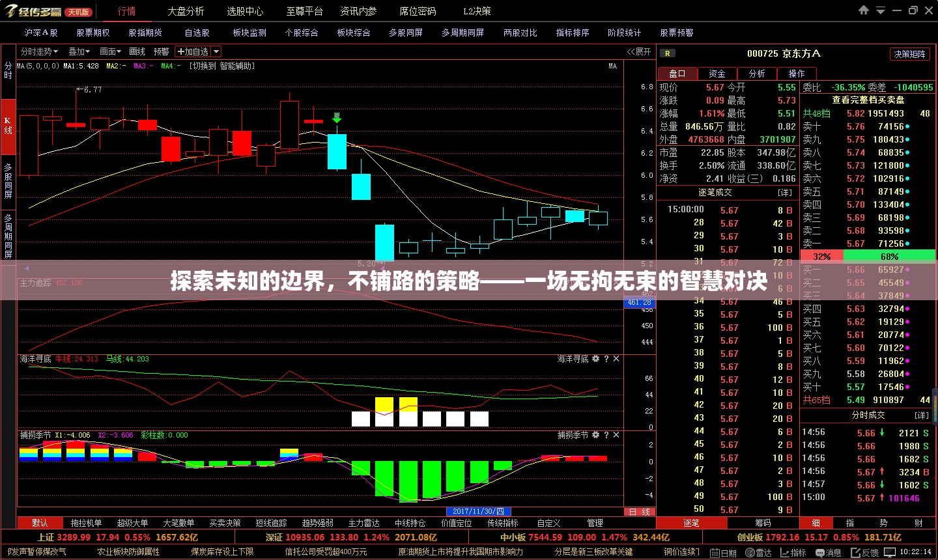Expand the arrow next to 加自选
Image resolution: width=938 pixels, height=560 pixels.
point(216,51)
